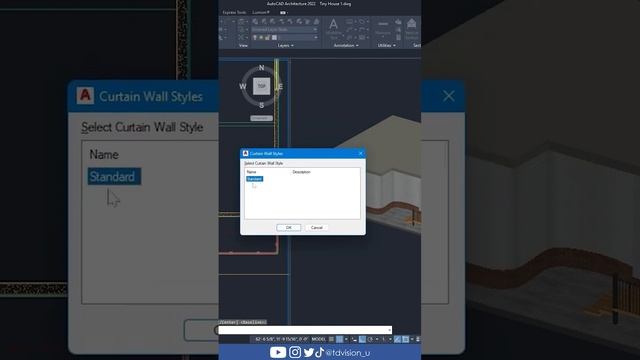The width and height of the screenshot is (640, 360).
Task: Expand the Utilities panel flyout
Action: tap(387, 45)
